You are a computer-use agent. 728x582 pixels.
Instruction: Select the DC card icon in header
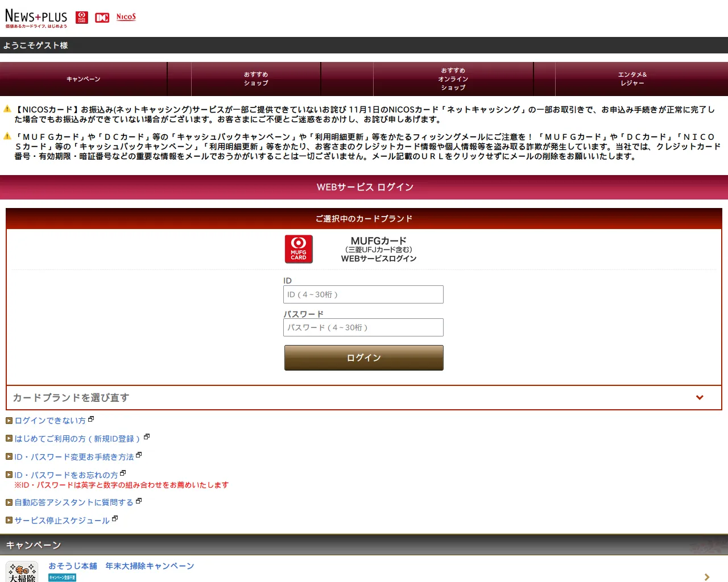pos(102,18)
